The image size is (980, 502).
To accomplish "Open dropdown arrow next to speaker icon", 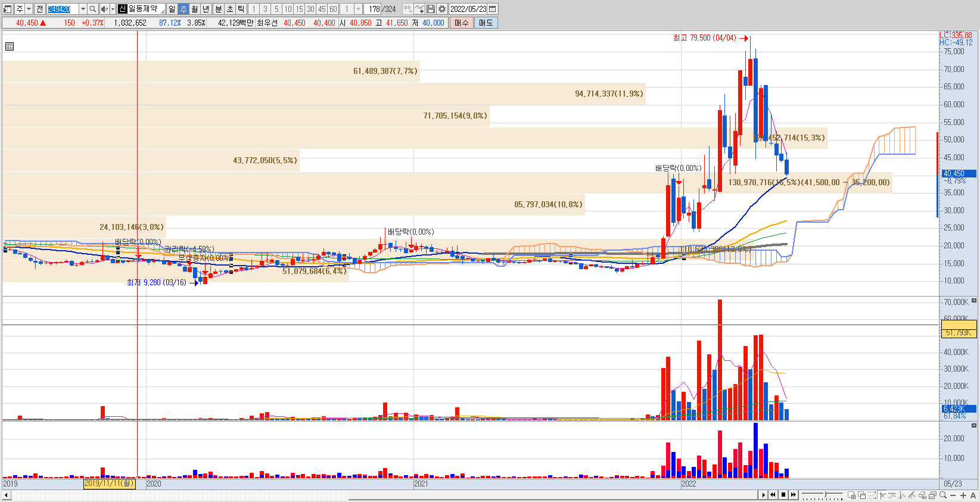I will pos(113,9).
